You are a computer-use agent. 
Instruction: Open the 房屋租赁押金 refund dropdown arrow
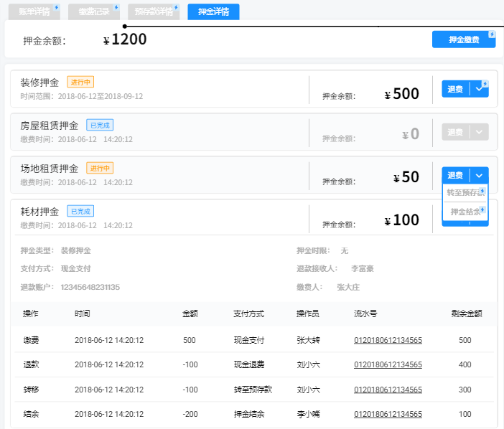tap(479, 132)
